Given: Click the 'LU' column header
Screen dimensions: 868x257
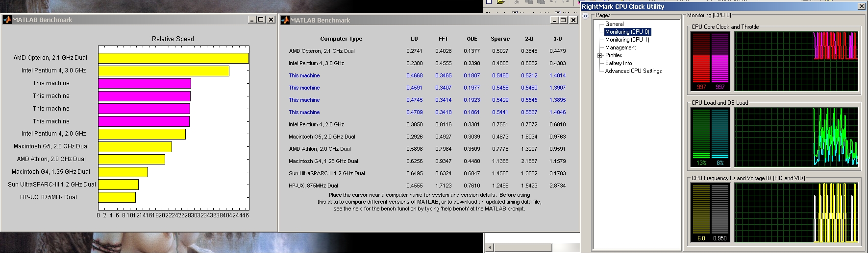Looking at the screenshot, I should (414, 39).
